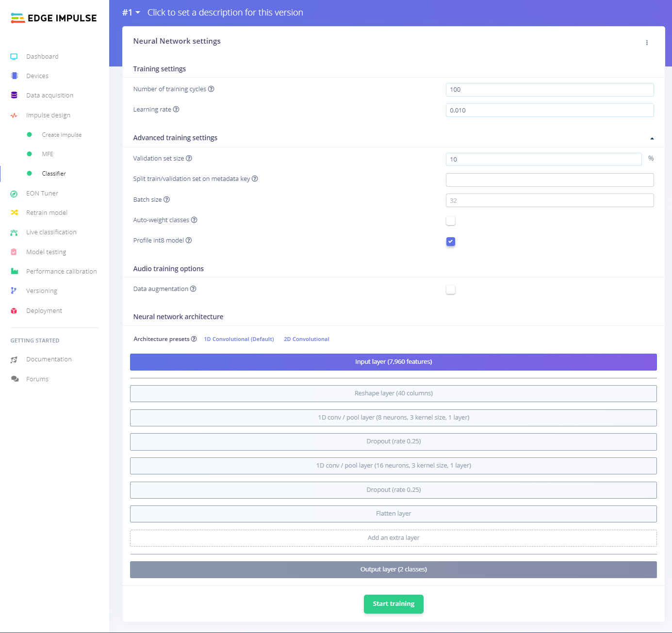The width and height of the screenshot is (672, 633).
Task: Select the 1D conv/pool layer with 16 neurons
Action: [393, 466]
